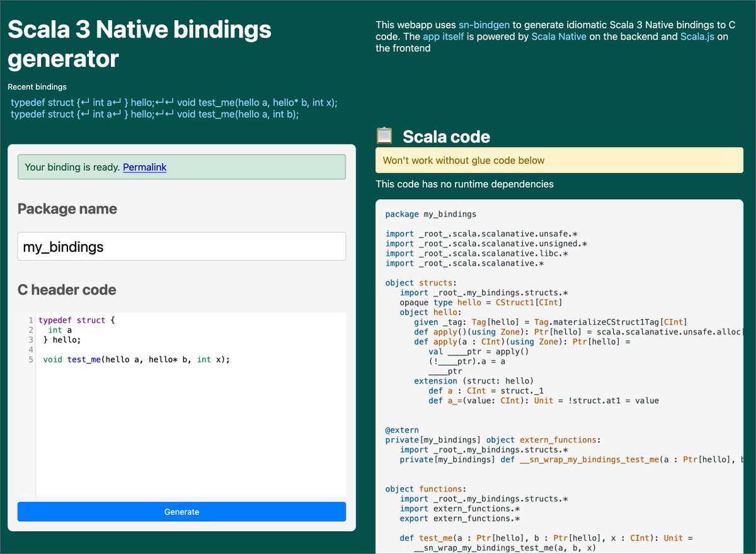
Task: Click the 'Your binding is ready' alert banner
Action: tap(181, 167)
